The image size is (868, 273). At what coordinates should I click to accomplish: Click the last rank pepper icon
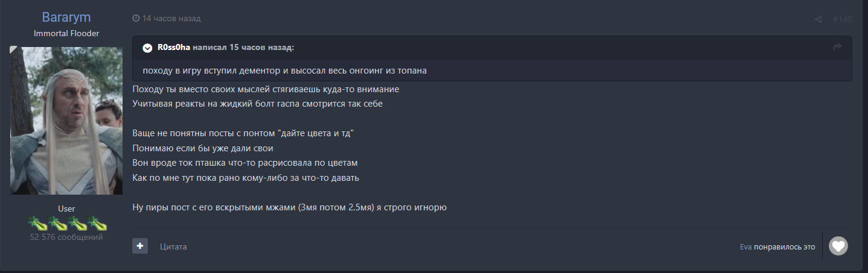[x=97, y=224]
